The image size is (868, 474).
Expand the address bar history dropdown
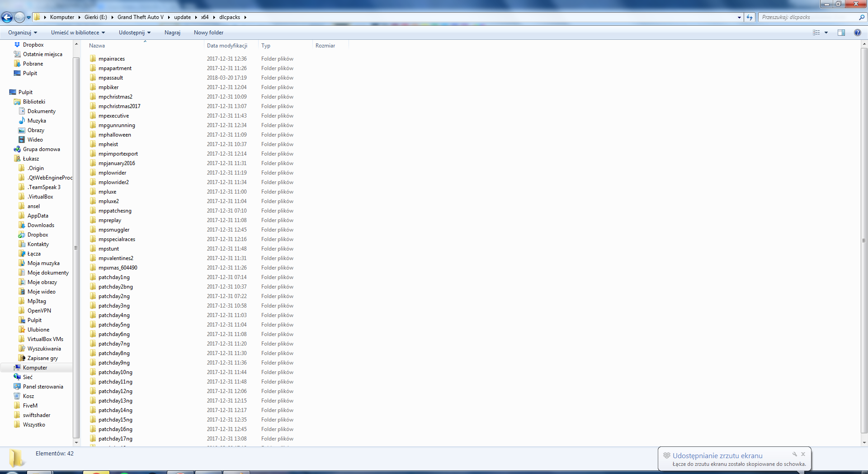739,17
